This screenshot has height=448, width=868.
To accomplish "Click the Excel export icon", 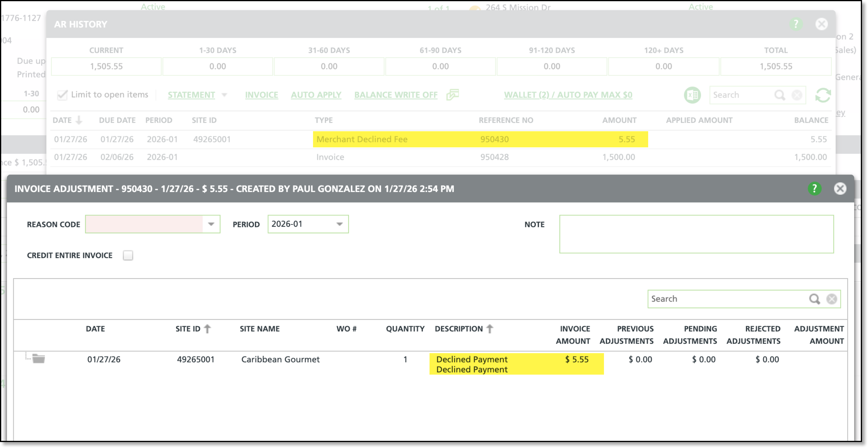I will [692, 95].
